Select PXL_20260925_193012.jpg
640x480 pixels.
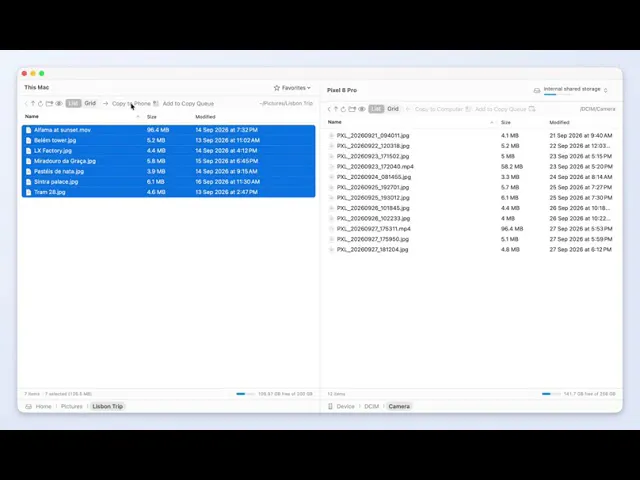tap(471, 198)
